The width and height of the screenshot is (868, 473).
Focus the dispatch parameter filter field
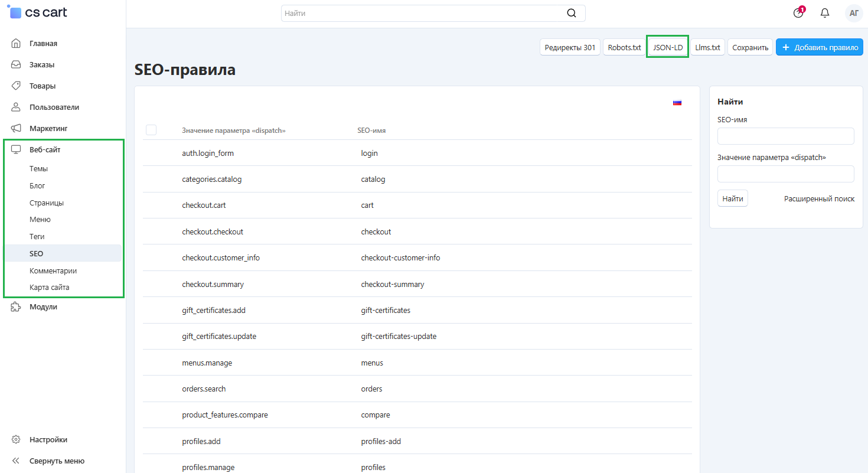[786, 174]
